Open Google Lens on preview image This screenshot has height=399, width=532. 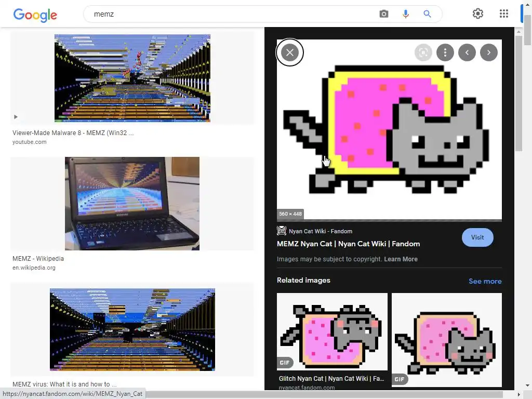click(423, 52)
